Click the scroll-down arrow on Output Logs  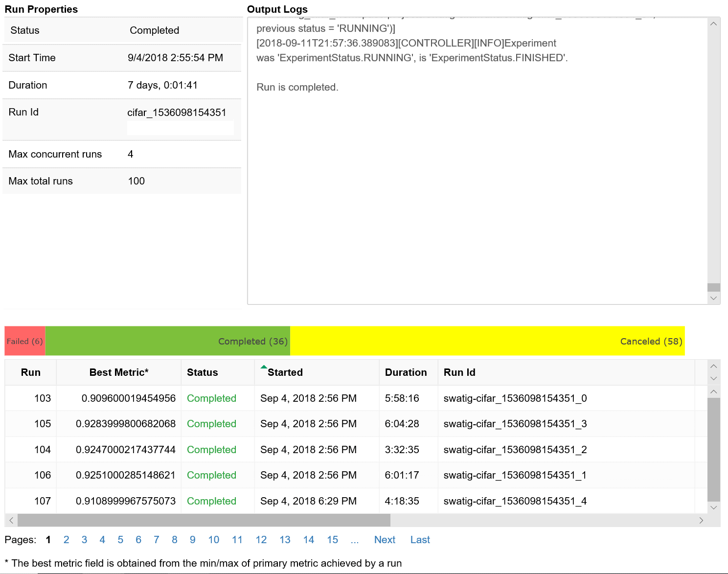tap(714, 298)
